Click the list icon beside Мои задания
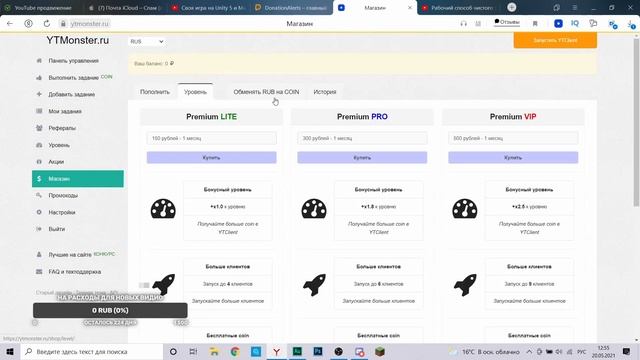 [39, 111]
